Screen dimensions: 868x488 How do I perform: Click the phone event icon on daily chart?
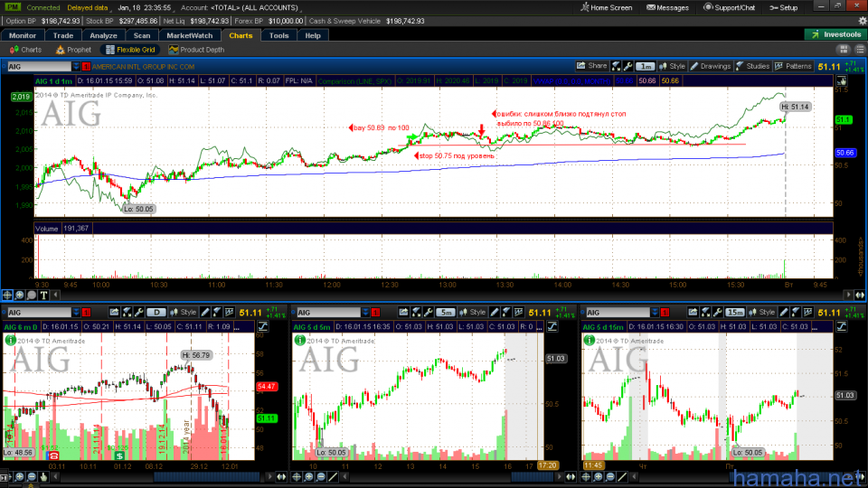coord(53,455)
